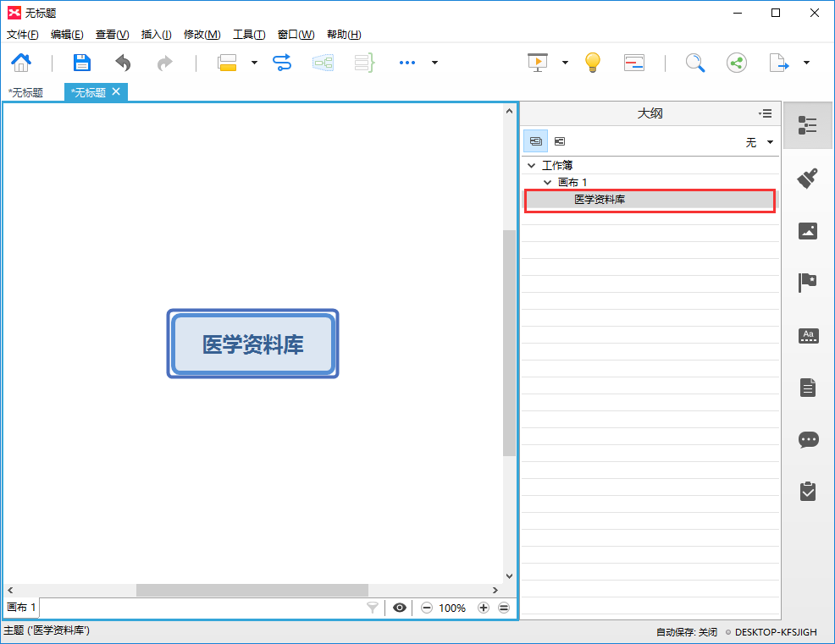This screenshot has width=835, height=644.
Task: Open the Format brush sidebar icon
Action: (807, 179)
